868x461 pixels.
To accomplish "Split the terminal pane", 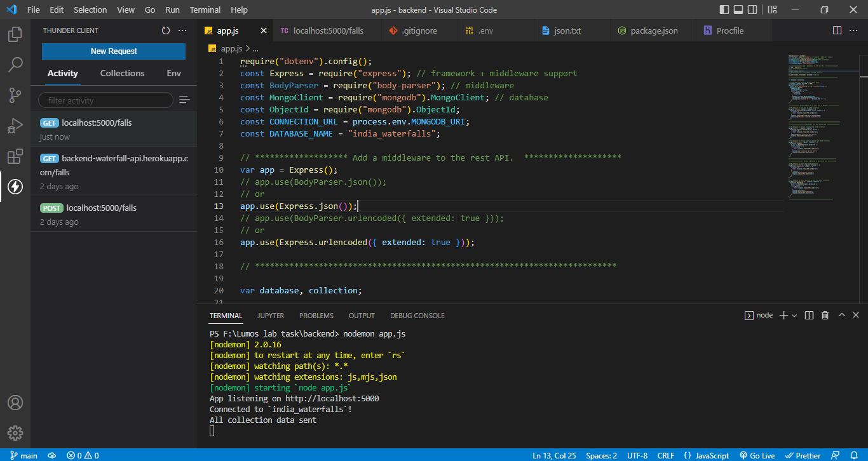I will [x=809, y=315].
